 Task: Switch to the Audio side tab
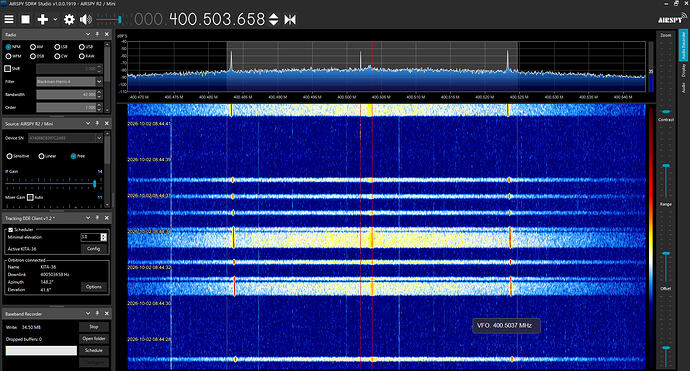[x=683, y=88]
